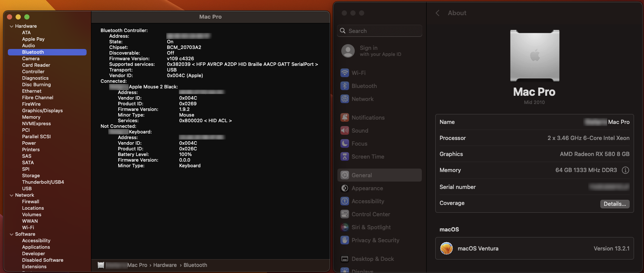644x273 pixels.
Task: Select Audio in the Hardware list
Action: pyautogui.click(x=29, y=45)
